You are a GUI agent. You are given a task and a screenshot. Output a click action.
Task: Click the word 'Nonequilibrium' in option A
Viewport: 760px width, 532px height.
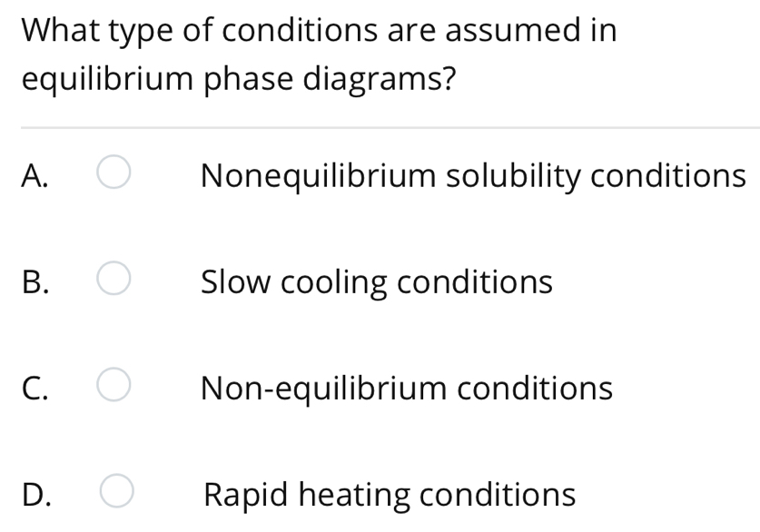(x=319, y=176)
